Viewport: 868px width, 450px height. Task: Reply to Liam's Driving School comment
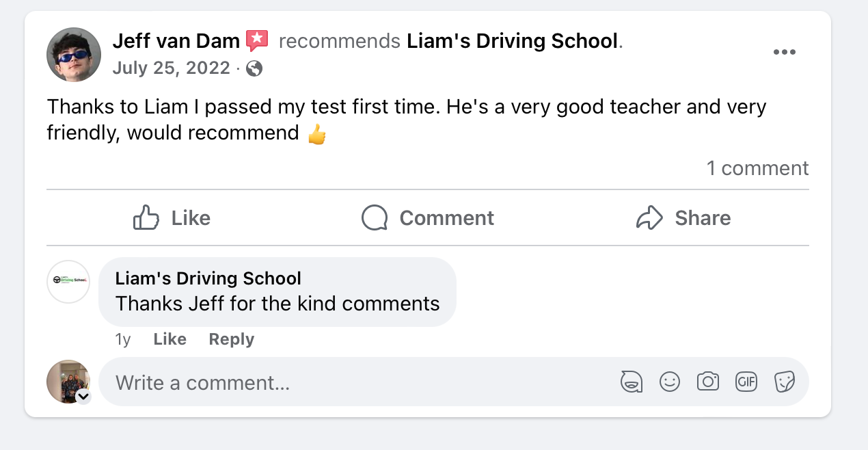point(231,339)
